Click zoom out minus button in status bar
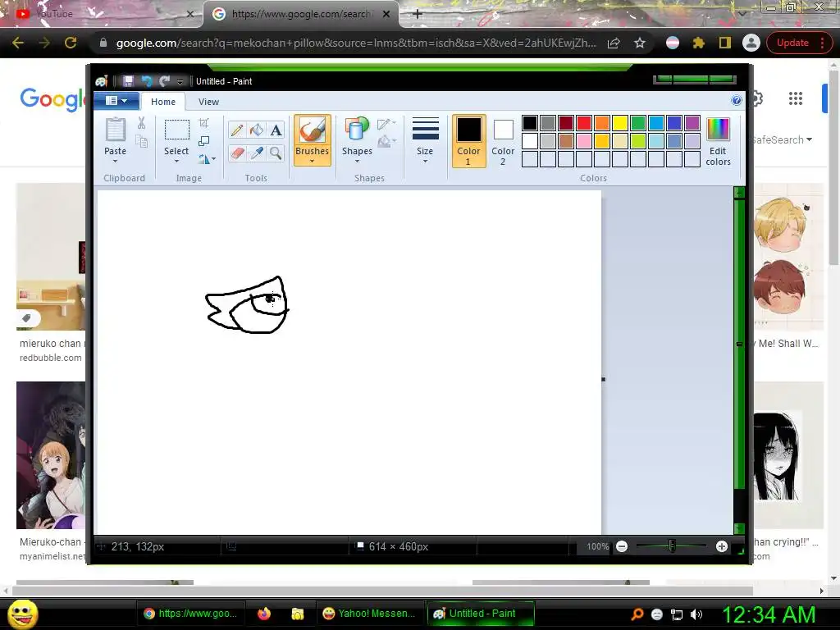Image resolution: width=840 pixels, height=630 pixels. 622,546
